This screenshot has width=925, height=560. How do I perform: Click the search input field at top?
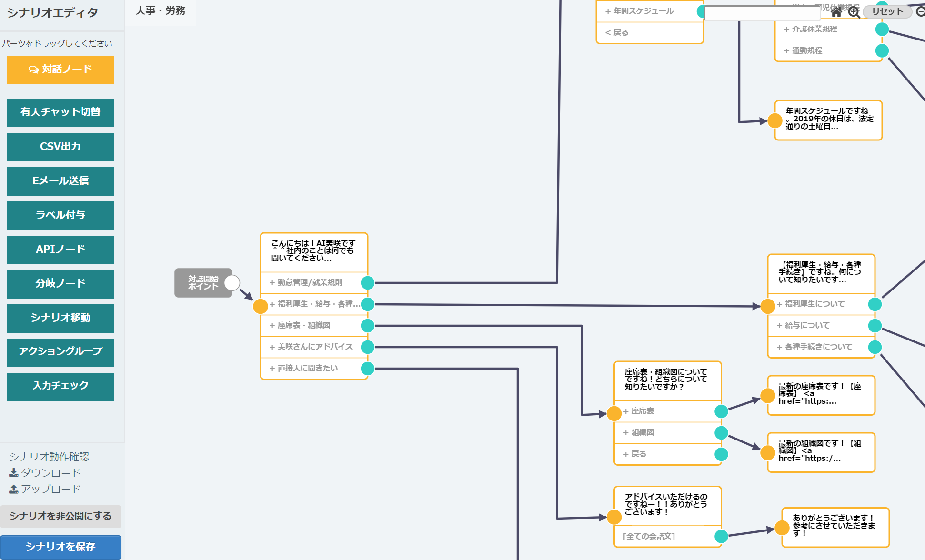tap(762, 13)
